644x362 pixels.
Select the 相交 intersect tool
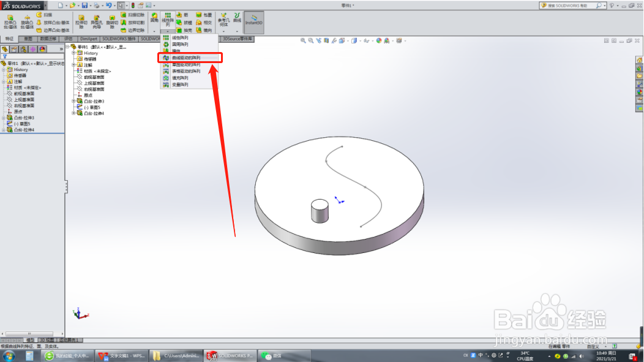(204, 23)
